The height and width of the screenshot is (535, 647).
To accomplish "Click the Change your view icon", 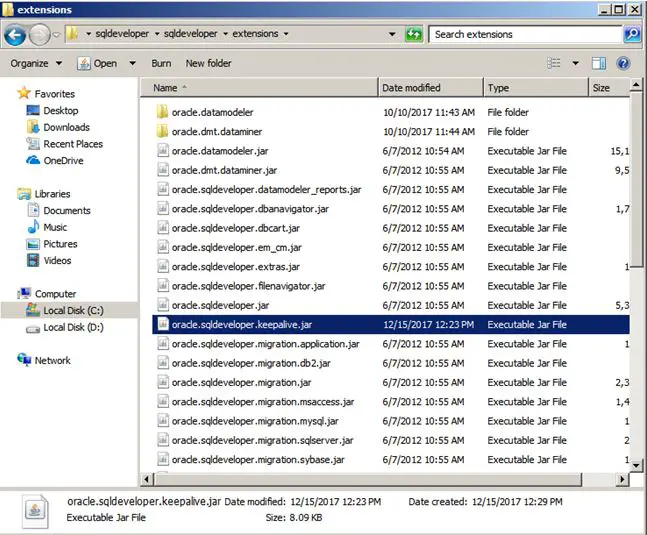I will click(x=554, y=63).
